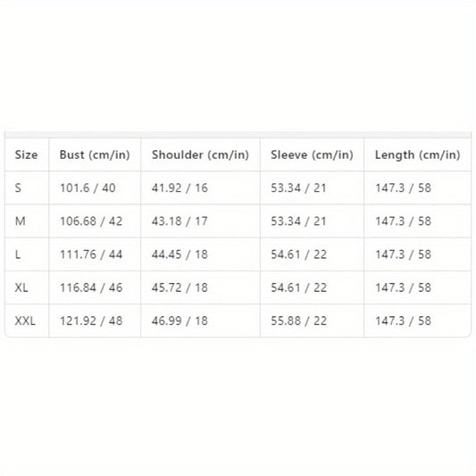
Task: Select the 46.99 / 18 shoulder cell
Action: (x=180, y=321)
